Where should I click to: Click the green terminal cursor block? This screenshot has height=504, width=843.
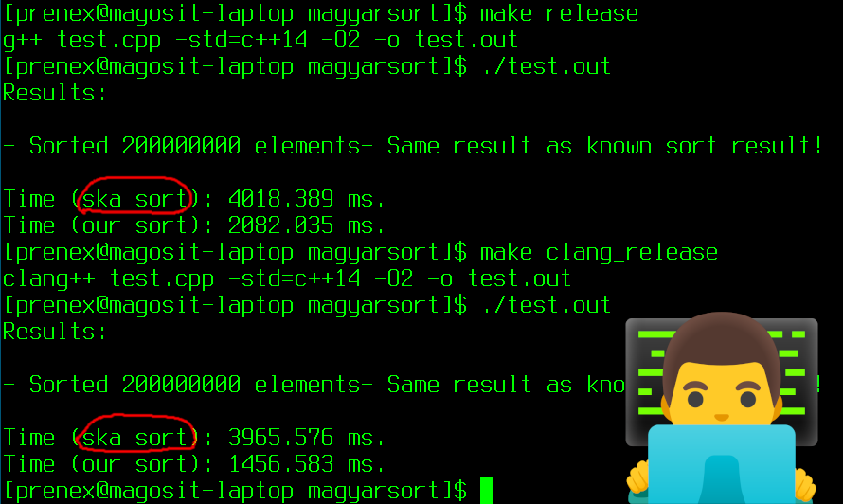tap(487, 491)
